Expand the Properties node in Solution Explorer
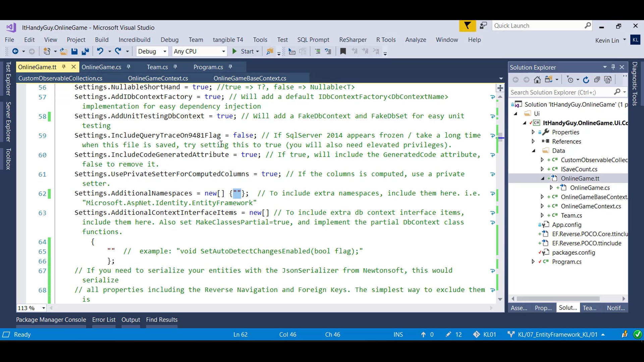This screenshot has height=362, width=644. tap(533, 132)
